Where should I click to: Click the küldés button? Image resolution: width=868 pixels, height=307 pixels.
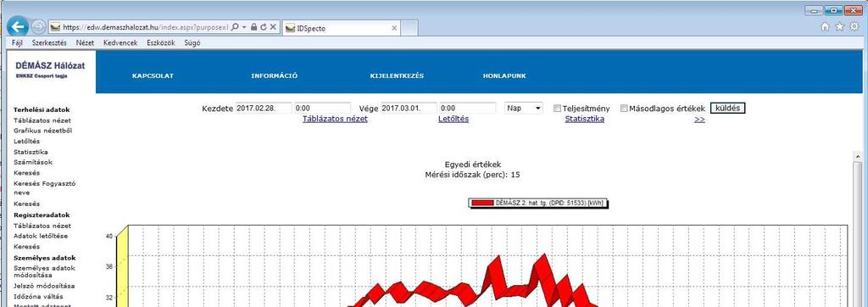pos(728,108)
